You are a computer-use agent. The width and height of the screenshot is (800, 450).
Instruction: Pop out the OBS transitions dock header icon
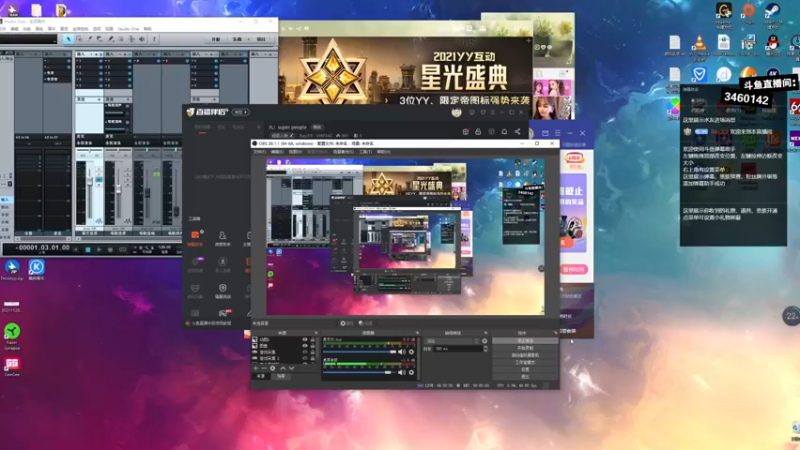tap(485, 333)
